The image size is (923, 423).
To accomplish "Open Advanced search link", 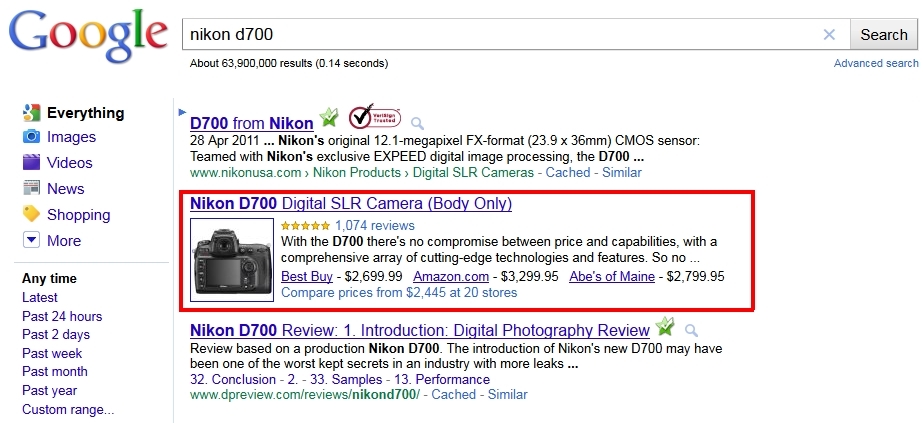I will pyautogui.click(x=876, y=63).
